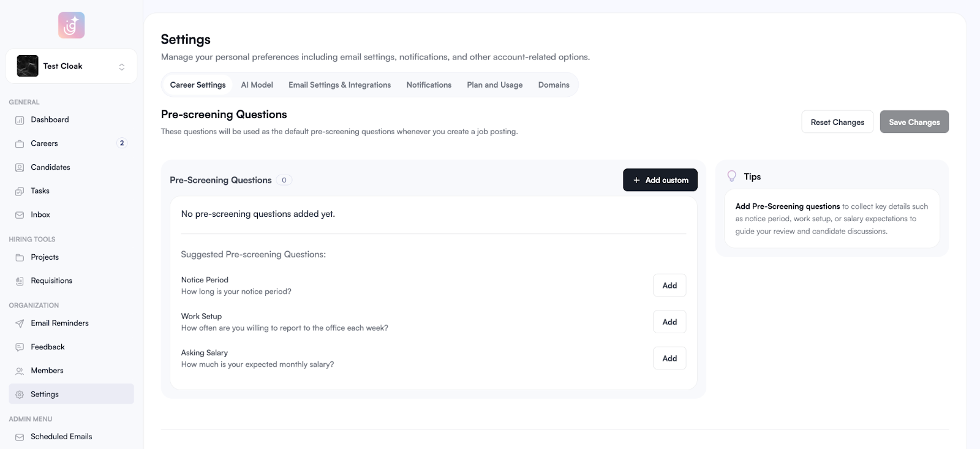Switch to the AI Model tab
This screenshot has height=449, width=980.
(257, 85)
